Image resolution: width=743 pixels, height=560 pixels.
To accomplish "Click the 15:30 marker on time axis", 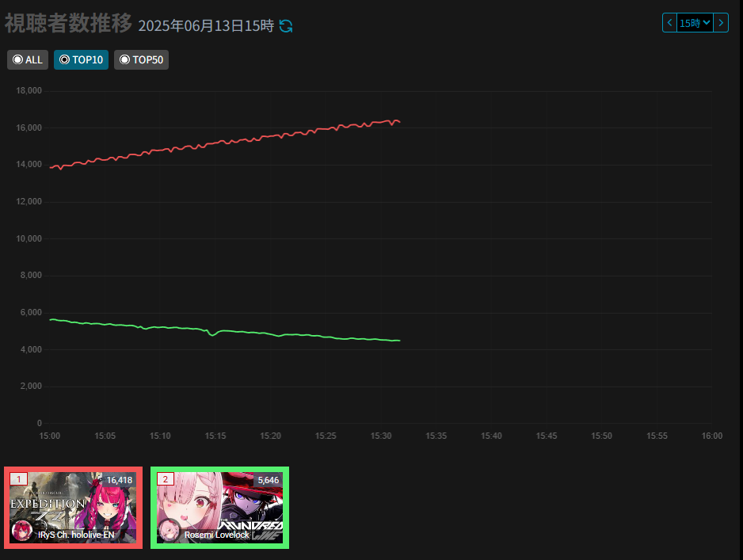I will [381, 436].
